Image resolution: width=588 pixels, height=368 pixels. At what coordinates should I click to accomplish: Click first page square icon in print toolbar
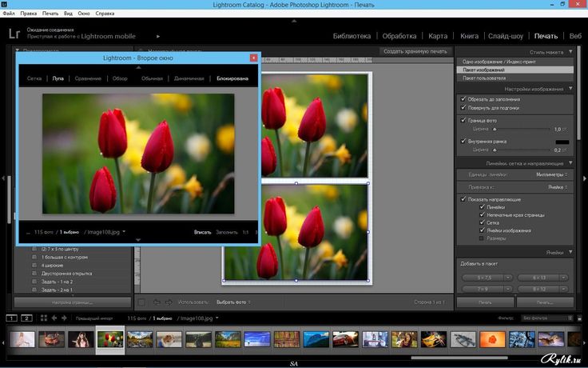pos(141,302)
